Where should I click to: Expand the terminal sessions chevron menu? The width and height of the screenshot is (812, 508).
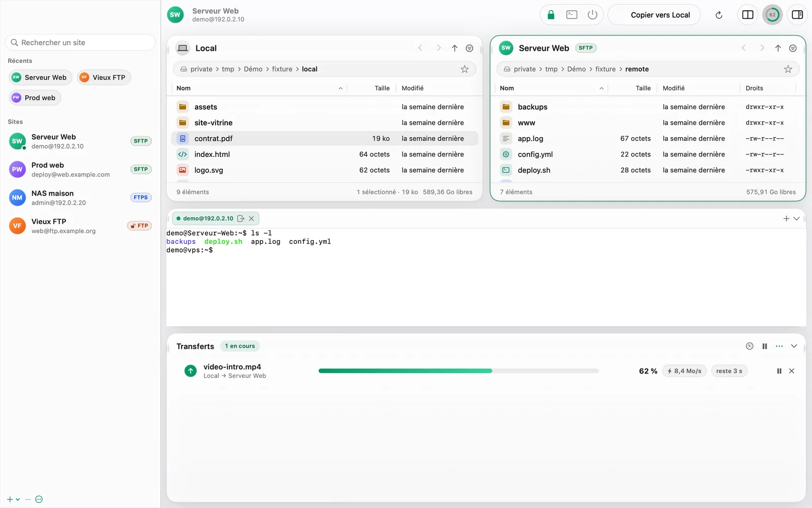(x=796, y=218)
